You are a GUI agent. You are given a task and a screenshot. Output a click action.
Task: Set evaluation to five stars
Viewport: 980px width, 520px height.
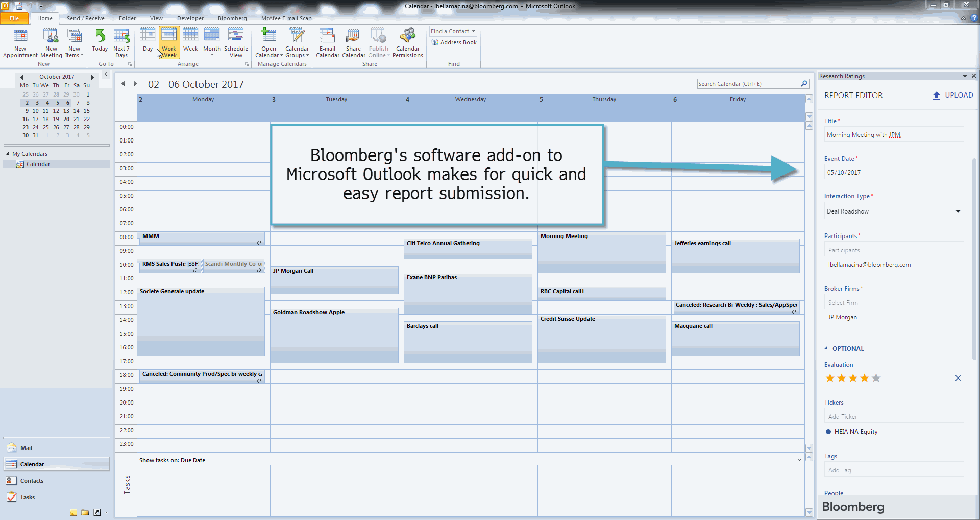[x=876, y=378]
